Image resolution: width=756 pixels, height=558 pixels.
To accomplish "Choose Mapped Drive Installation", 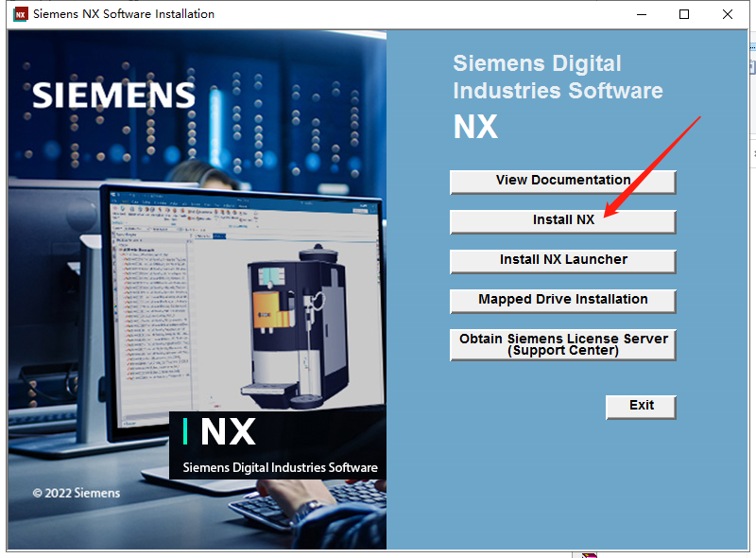I will 562,301.
